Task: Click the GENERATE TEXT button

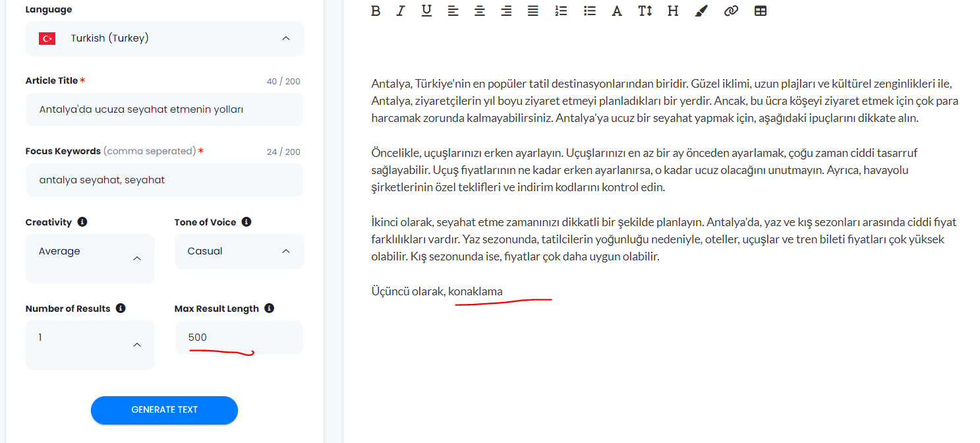Action: [x=164, y=410]
